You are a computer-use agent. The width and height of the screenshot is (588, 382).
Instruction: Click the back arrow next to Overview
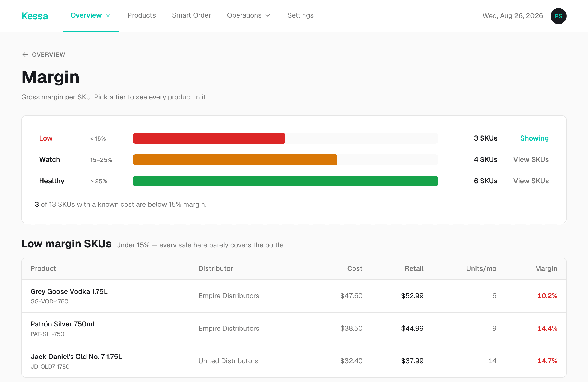point(25,54)
